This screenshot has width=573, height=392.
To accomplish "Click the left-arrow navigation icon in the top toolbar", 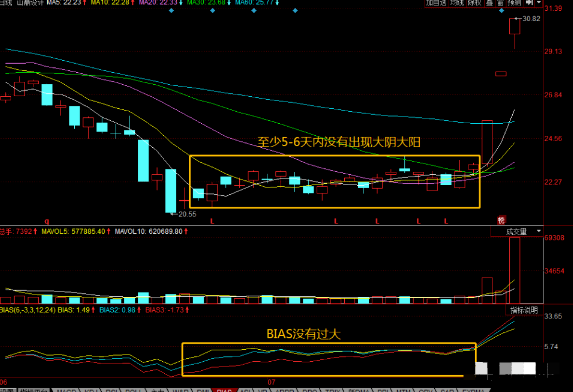I will coord(529,3).
